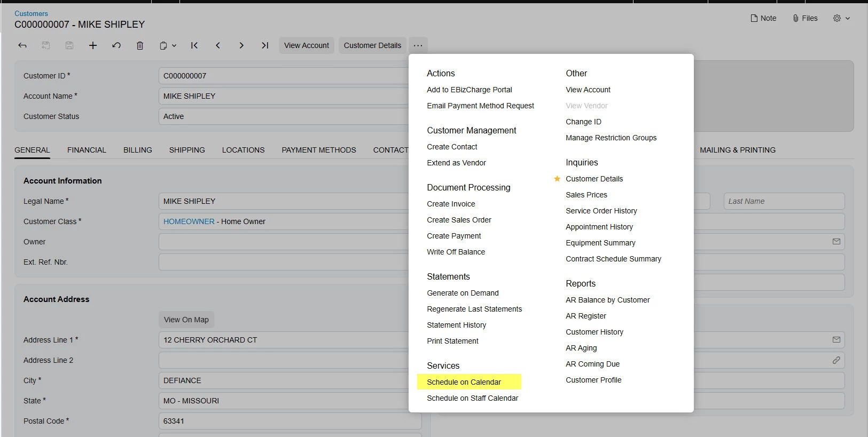Open Sales Prices inquiry

[587, 195]
